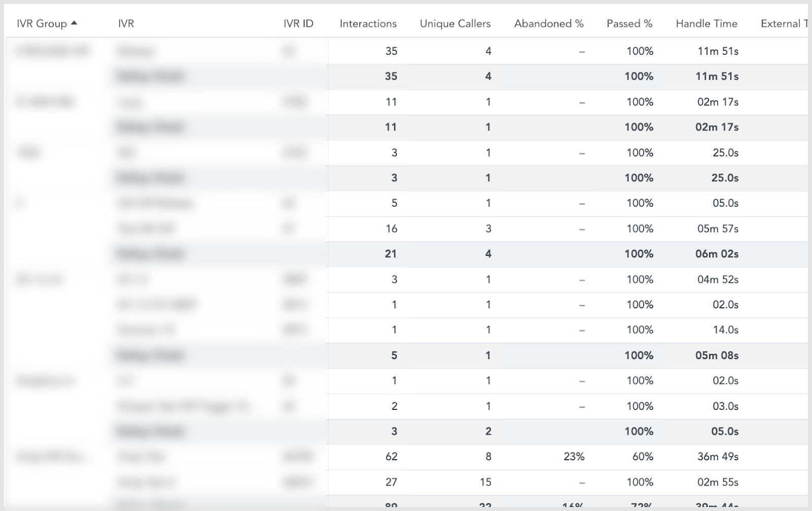Select the 23% abandoned value cell
This screenshot has width=812, height=511.
click(574, 457)
